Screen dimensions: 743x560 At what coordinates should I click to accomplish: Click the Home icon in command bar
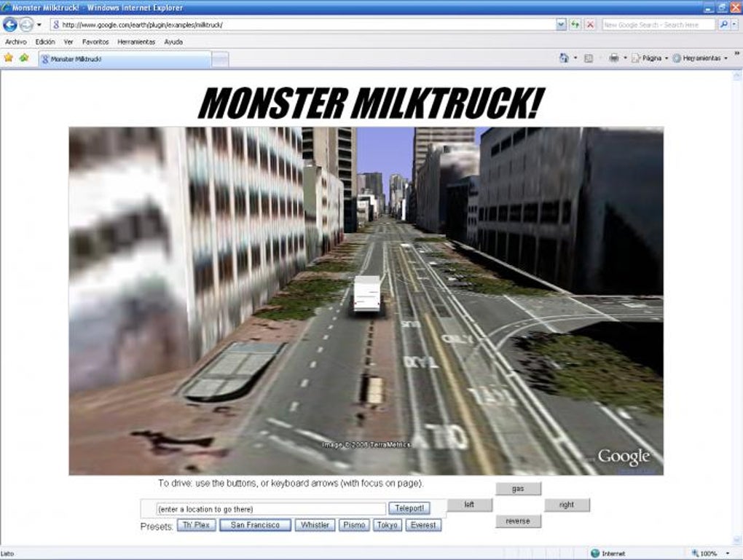[x=564, y=58]
